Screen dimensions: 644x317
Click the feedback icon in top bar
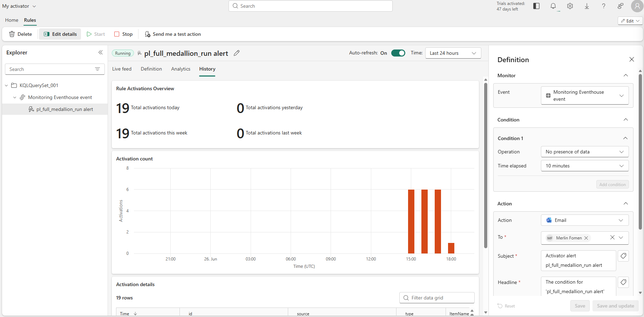[621, 6]
